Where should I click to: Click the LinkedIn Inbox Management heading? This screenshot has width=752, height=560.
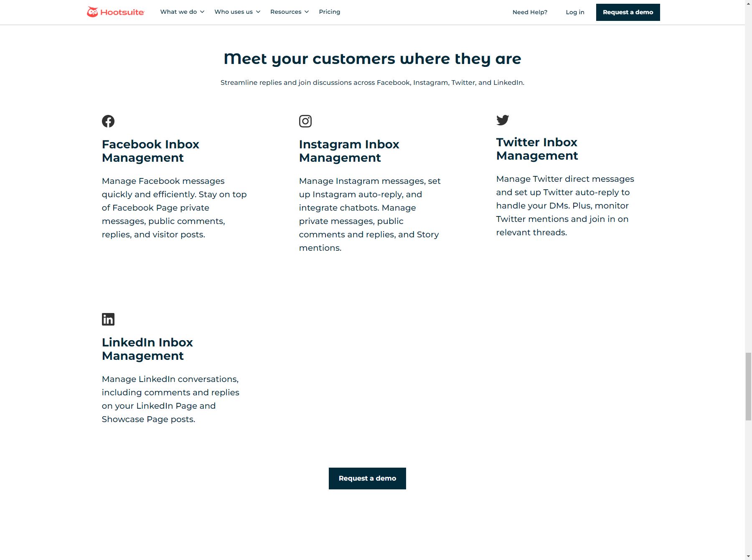point(147,349)
